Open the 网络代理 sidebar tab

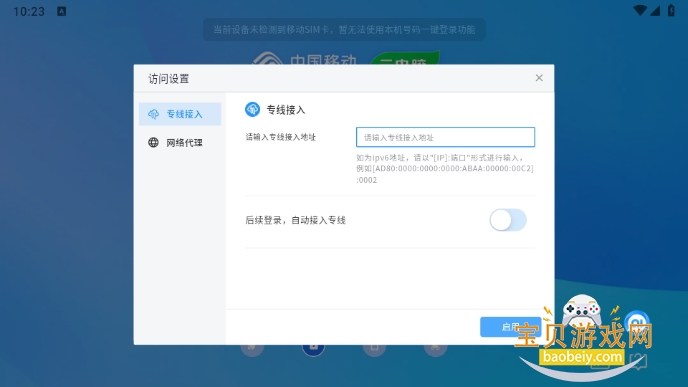click(x=180, y=143)
